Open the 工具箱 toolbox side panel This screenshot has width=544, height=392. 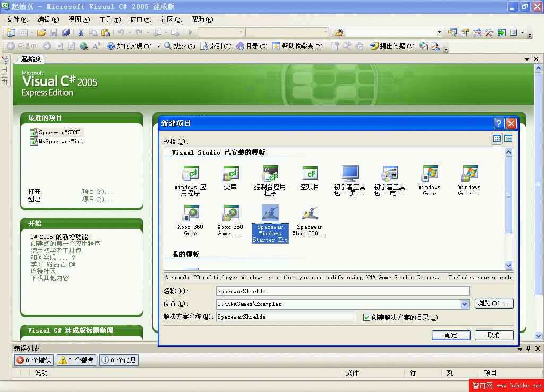[x=5, y=71]
